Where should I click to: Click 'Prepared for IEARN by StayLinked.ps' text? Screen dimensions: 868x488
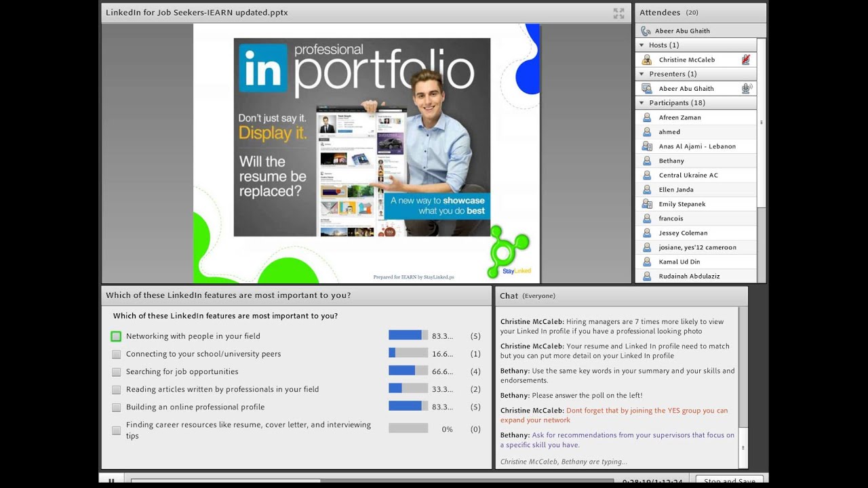point(414,277)
